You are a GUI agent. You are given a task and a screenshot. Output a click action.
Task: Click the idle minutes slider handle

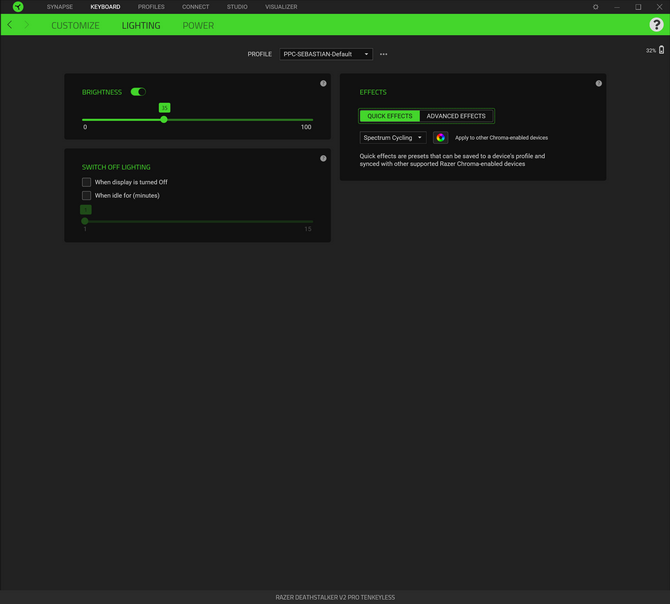tap(85, 221)
